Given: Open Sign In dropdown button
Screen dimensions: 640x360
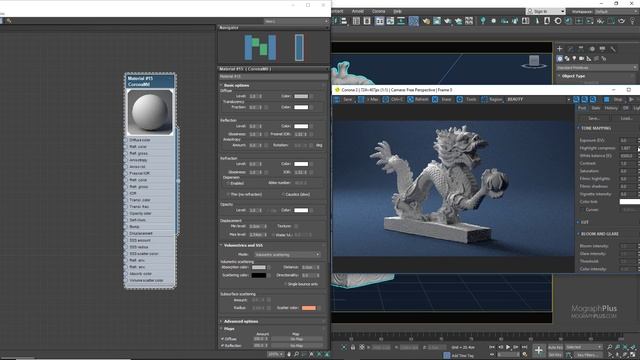Looking at the screenshot, I should tap(546, 11).
